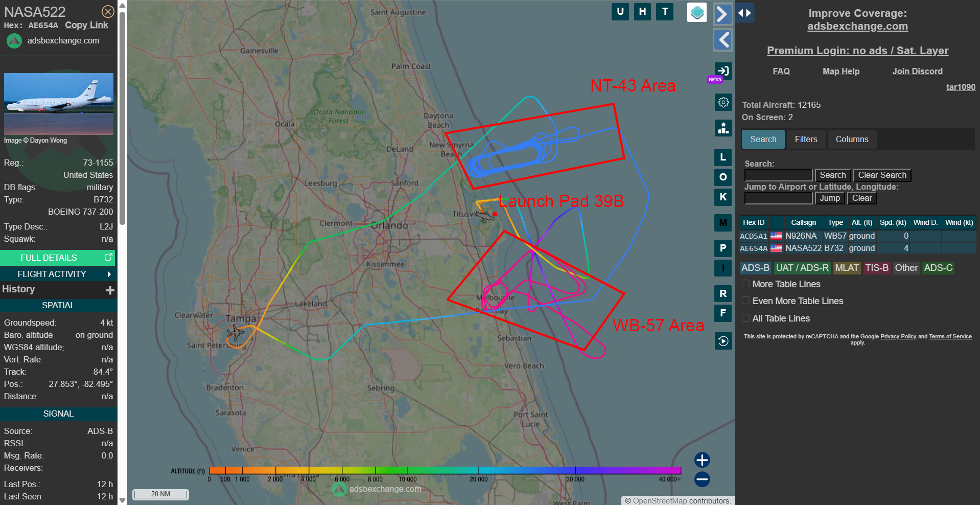Toggle the sidebar width double-arrow button
This screenshot has height=505, width=980.
(x=745, y=13)
